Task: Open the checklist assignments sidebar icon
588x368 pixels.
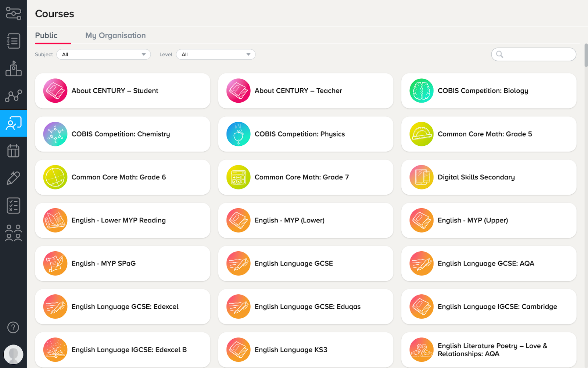Action: (13, 205)
